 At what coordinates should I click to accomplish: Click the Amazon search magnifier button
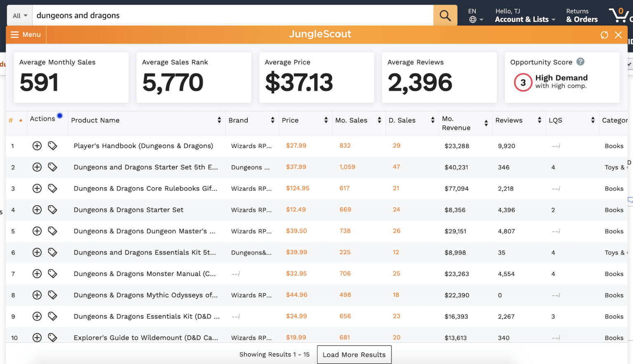pyautogui.click(x=445, y=16)
